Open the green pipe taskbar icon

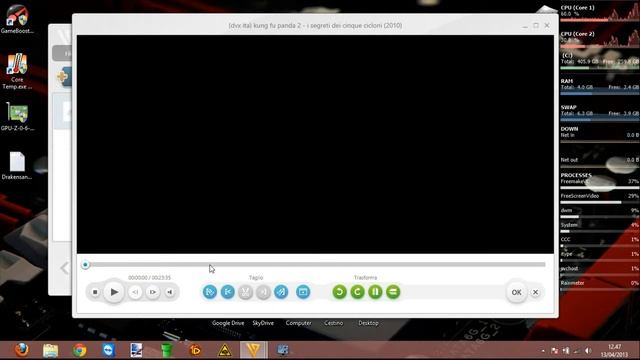167,350
